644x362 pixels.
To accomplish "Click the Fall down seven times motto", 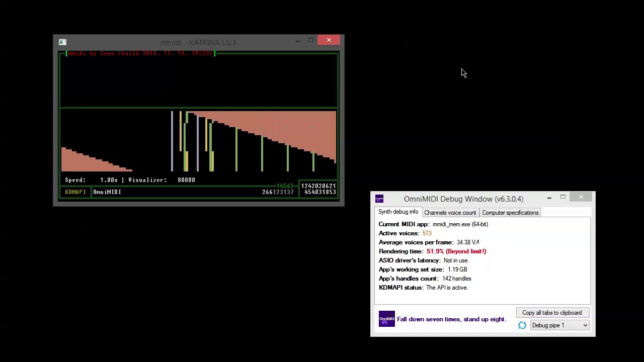I will click(451, 319).
